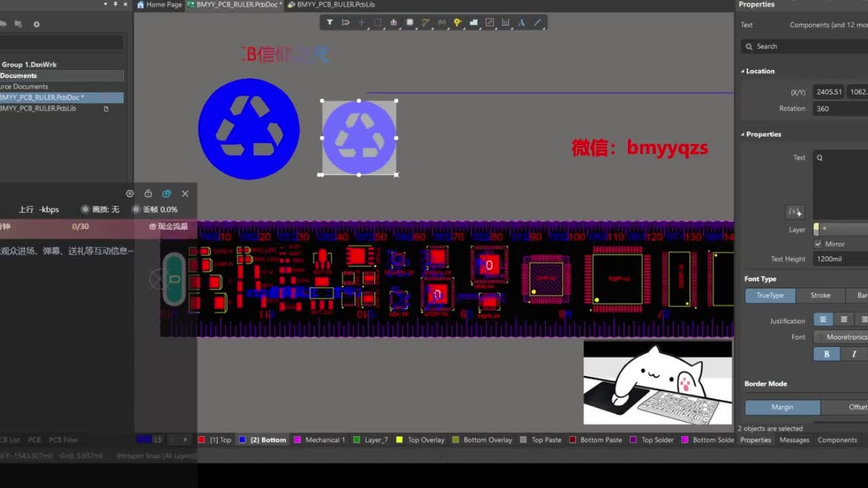Click the Search field in Properties

coord(805,46)
